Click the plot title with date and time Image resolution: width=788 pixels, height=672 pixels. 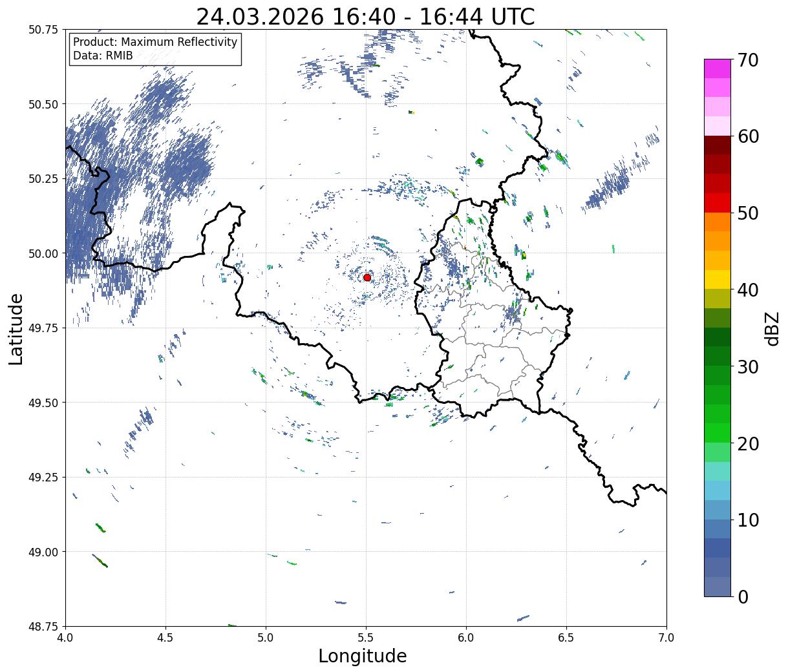tap(366, 16)
